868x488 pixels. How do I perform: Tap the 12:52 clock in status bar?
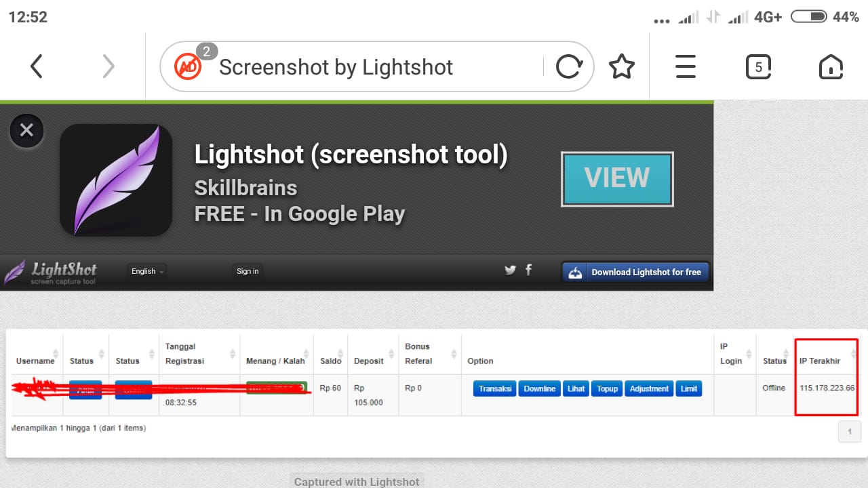(28, 17)
